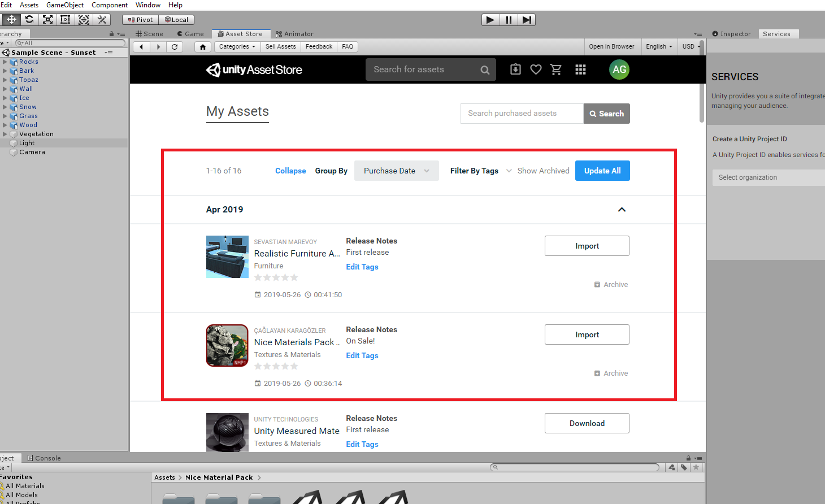Expand the Bark object in hierarchy
The width and height of the screenshot is (825, 504).
click(5, 71)
